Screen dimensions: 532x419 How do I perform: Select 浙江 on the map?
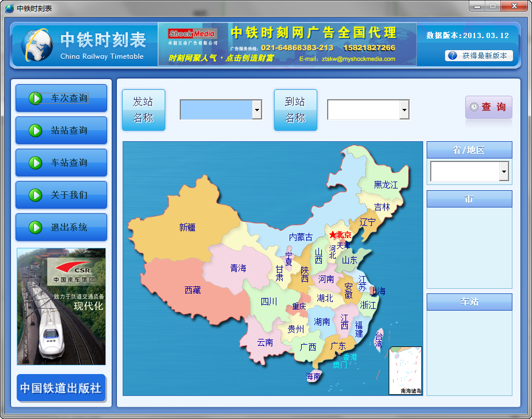[368, 305]
